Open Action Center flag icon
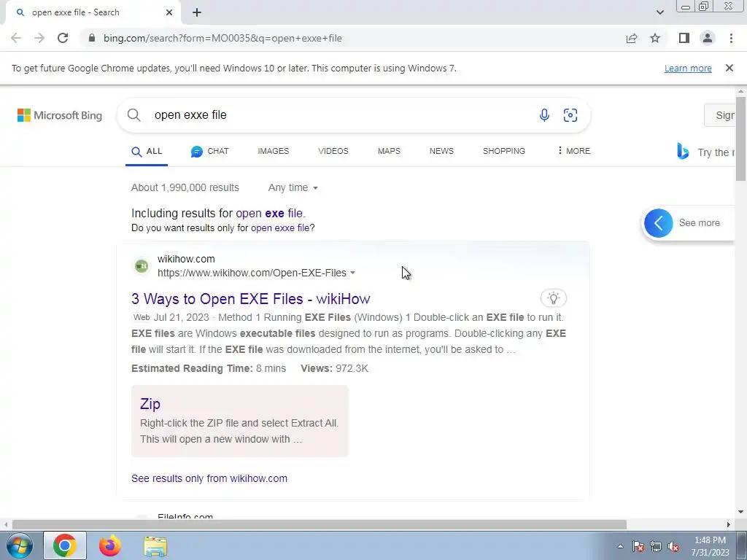Viewport: 747px width, 560px height. [x=638, y=546]
